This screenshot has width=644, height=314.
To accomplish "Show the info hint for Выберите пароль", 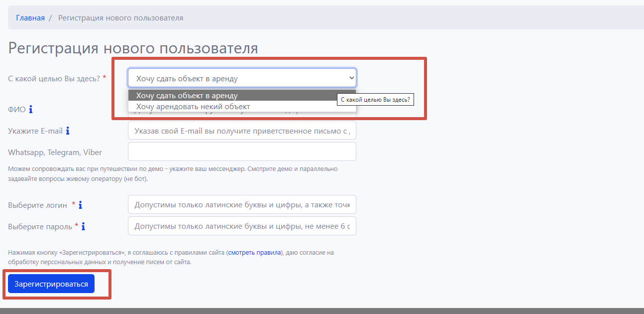I will pyautogui.click(x=83, y=226).
